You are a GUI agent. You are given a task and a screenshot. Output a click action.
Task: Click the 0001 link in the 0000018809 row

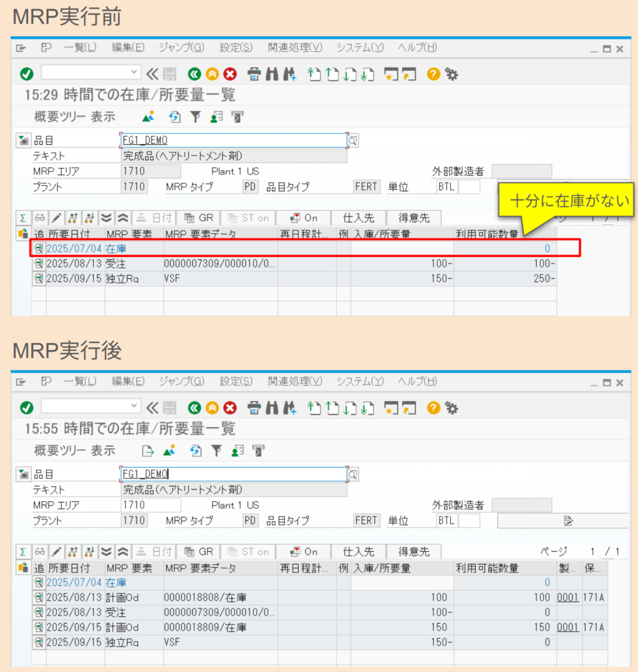568,627
